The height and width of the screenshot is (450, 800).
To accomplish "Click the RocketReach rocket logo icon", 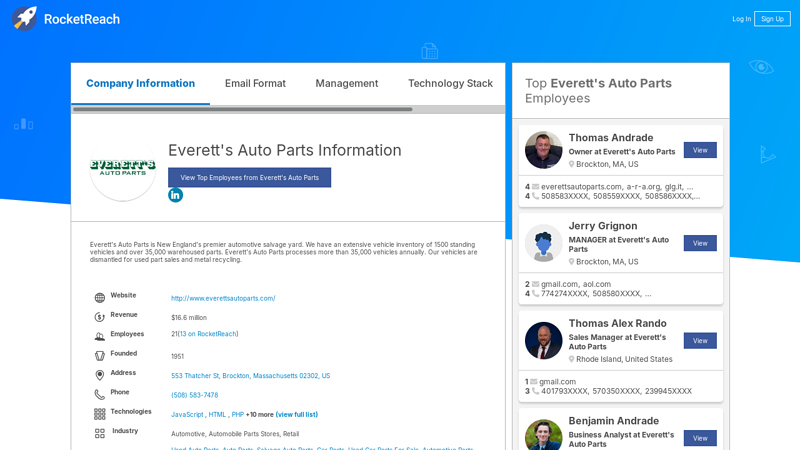I will (24, 19).
